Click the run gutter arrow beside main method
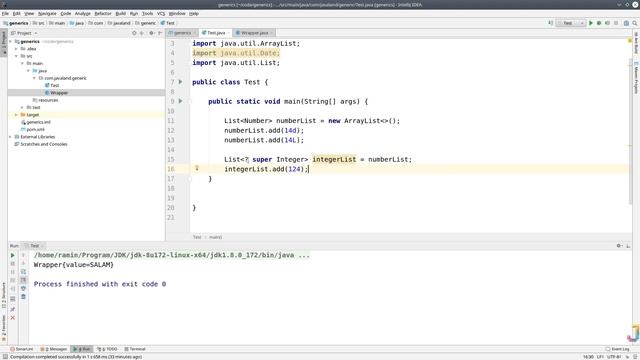The image size is (640, 360). point(180,101)
